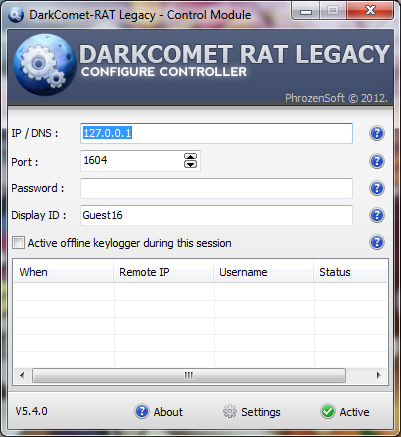Click the left arrow of the horizontal scrollbar
Screen dimensions: 401x437
pos(22,375)
